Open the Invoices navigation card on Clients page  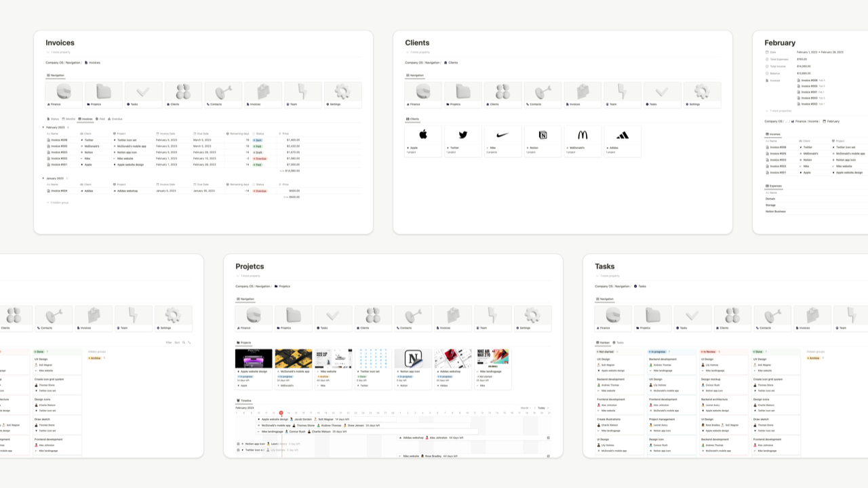583,95
